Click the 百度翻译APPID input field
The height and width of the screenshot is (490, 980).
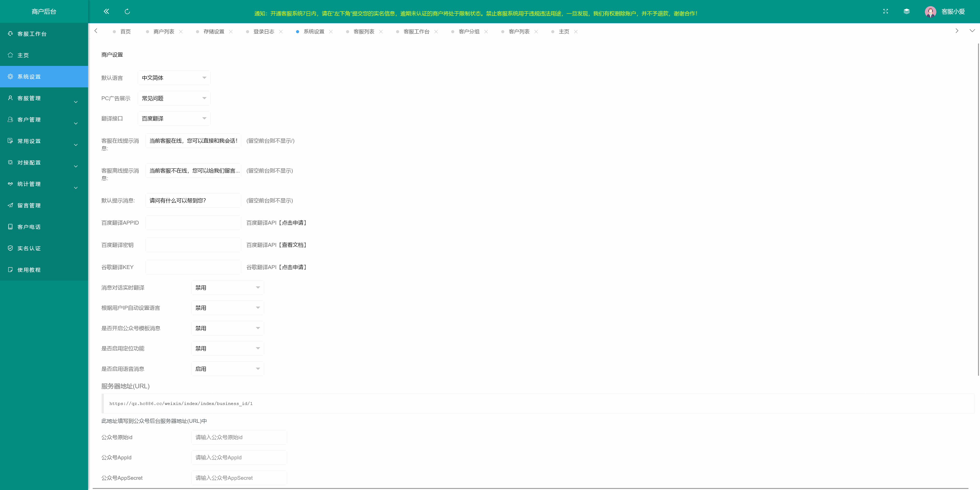click(x=193, y=223)
